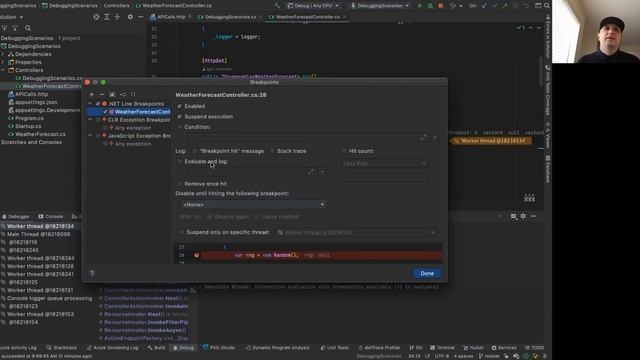Click the breakpoint marker on line 28 of the preview

pyautogui.click(x=196, y=255)
